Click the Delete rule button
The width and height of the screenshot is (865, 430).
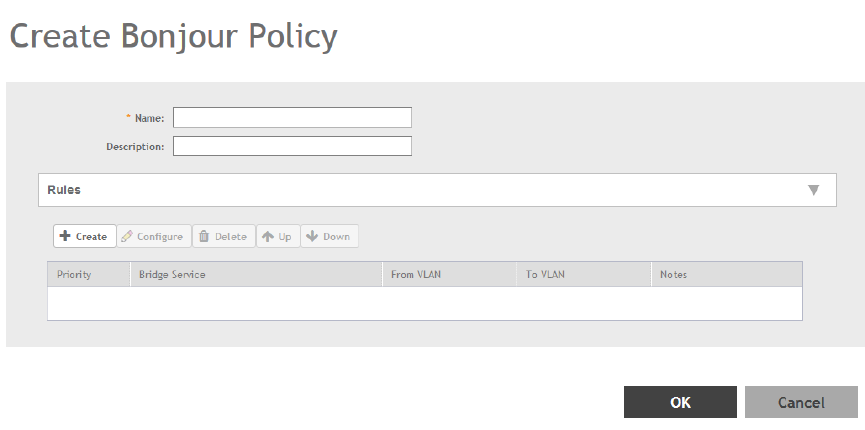pyautogui.click(x=223, y=236)
